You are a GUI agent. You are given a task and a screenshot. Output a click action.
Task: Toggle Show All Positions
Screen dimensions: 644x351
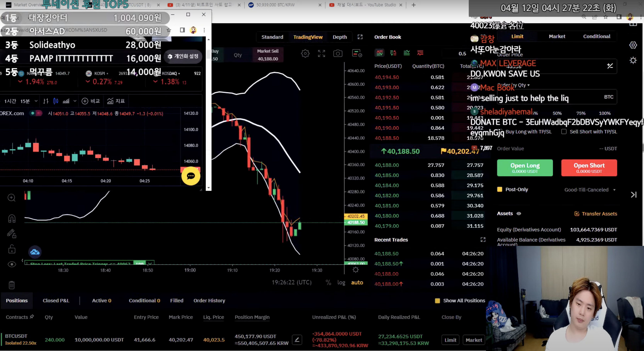pos(437,301)
